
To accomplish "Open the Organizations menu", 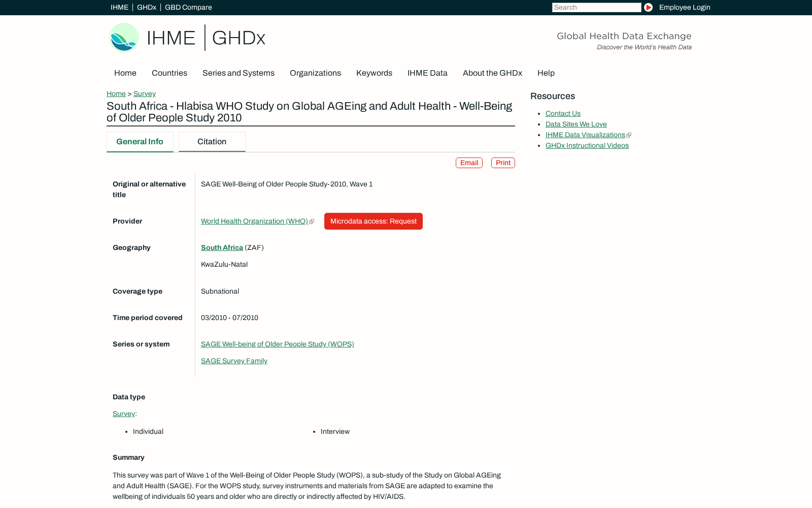I will (315, 73).
